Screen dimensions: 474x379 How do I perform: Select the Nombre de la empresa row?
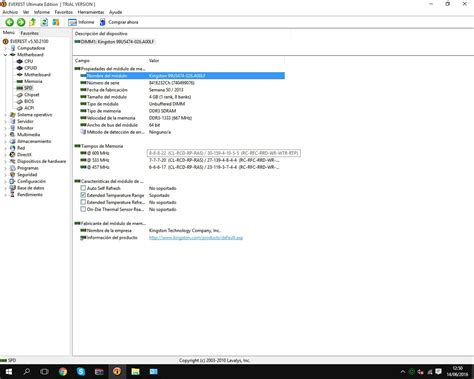182,230
